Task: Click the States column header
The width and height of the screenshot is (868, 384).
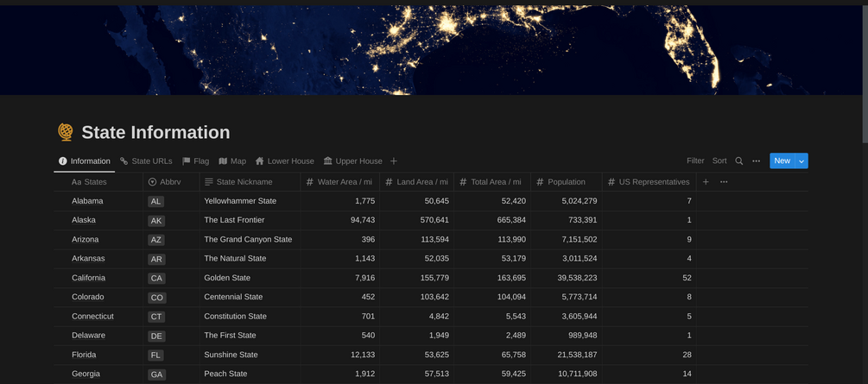Action: 98,182
